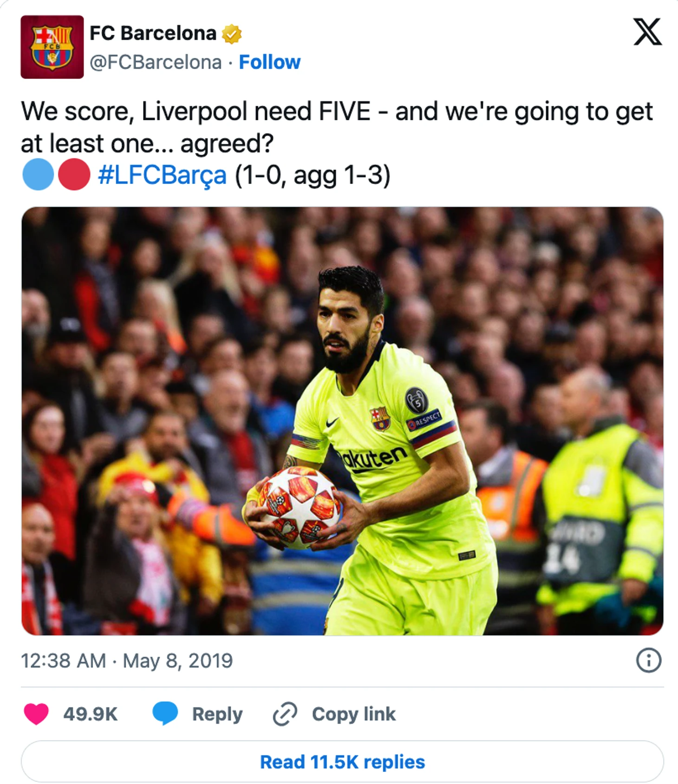Click the tweet body text
Screen dimensions: 678x784
337,127
